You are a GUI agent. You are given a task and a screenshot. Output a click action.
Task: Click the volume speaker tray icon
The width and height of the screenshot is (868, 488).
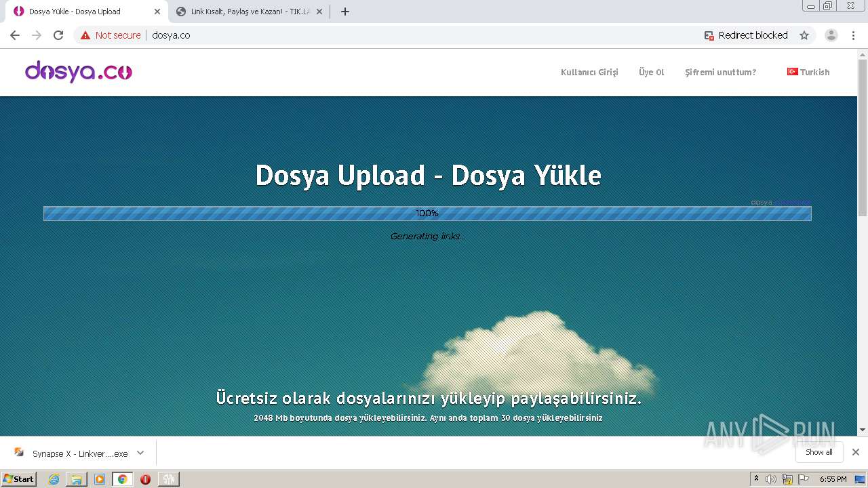point(771,479)
